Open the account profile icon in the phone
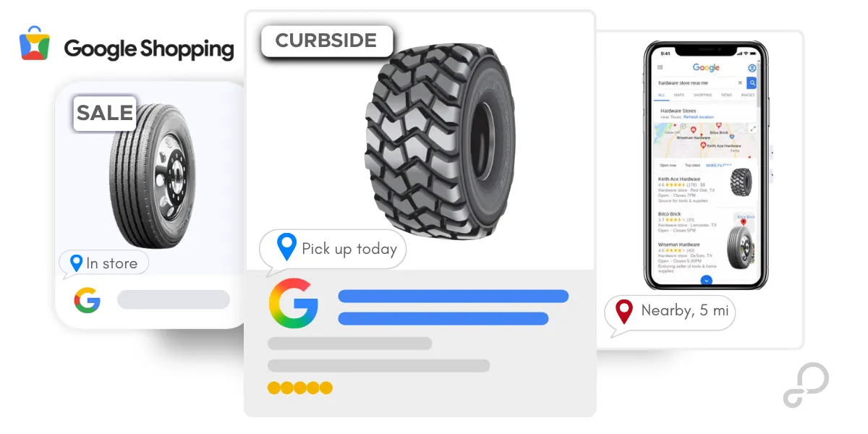This screenshot has height=434, width=868. [x=752, y=68]
